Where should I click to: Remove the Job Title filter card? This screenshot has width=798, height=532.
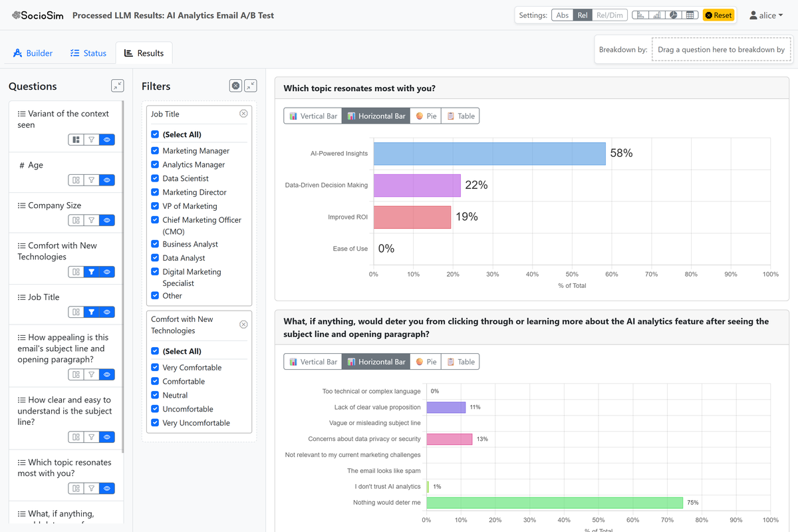243,114
